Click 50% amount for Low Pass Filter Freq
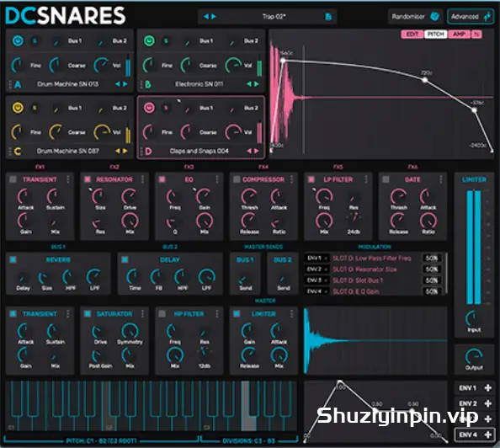Image resolution: width=500 pixels, height=448 pixels. pyautogui.click(x=432, y=259)
